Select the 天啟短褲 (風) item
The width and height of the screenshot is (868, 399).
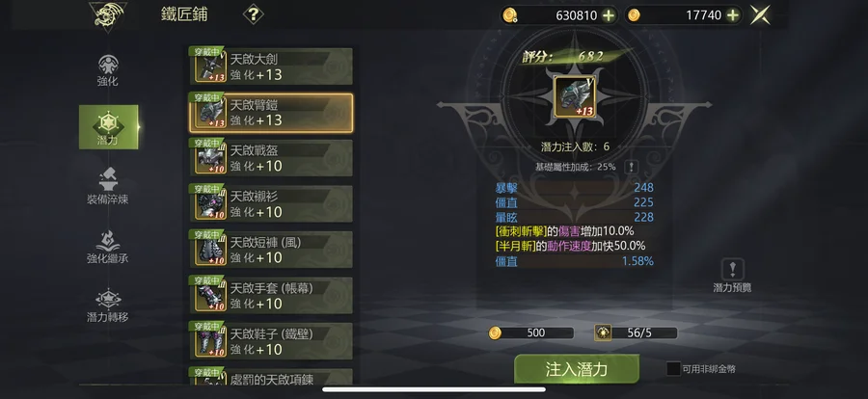pos(271,250)
